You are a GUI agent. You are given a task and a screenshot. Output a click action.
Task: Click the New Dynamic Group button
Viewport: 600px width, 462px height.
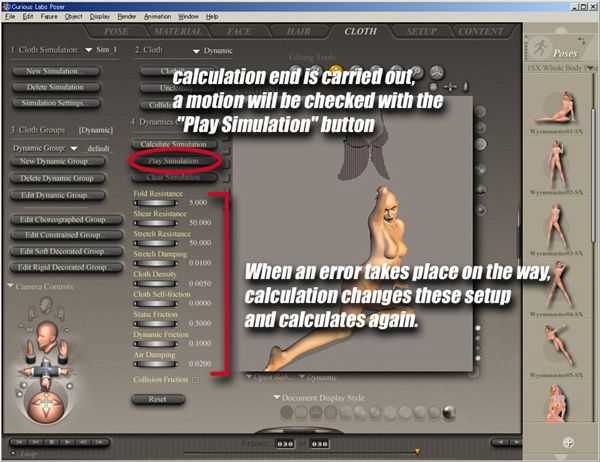point(57,162)
